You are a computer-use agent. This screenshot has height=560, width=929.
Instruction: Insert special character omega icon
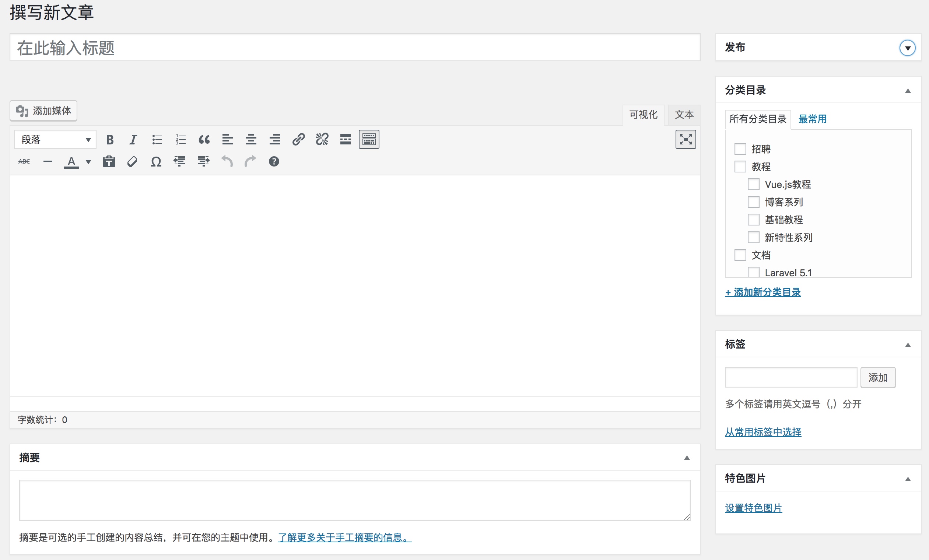pyautogui.click(x=156, y=161)
